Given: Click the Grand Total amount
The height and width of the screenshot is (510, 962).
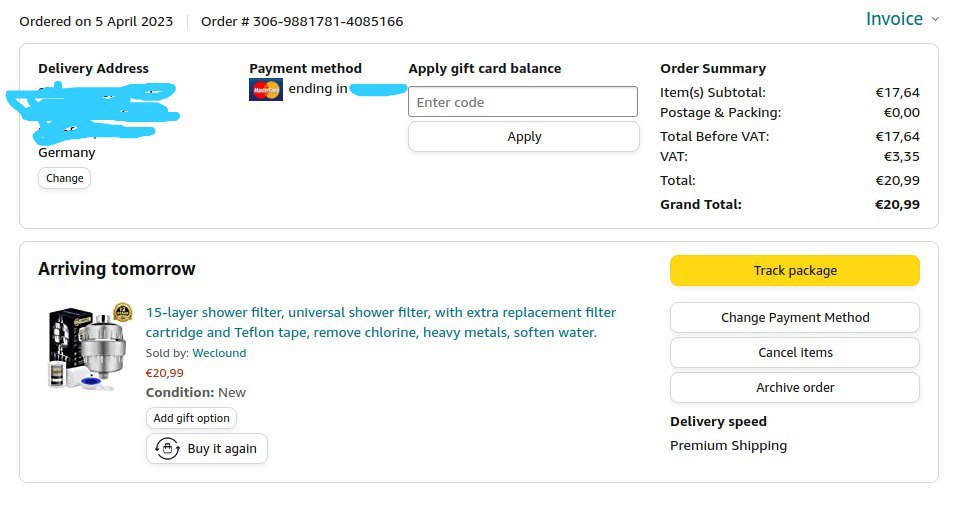Looking at the screenshot, I should point(897,204).
